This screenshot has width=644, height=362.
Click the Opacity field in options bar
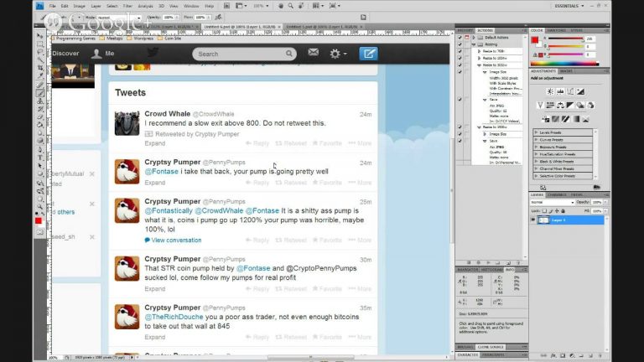tap(169, 18)
